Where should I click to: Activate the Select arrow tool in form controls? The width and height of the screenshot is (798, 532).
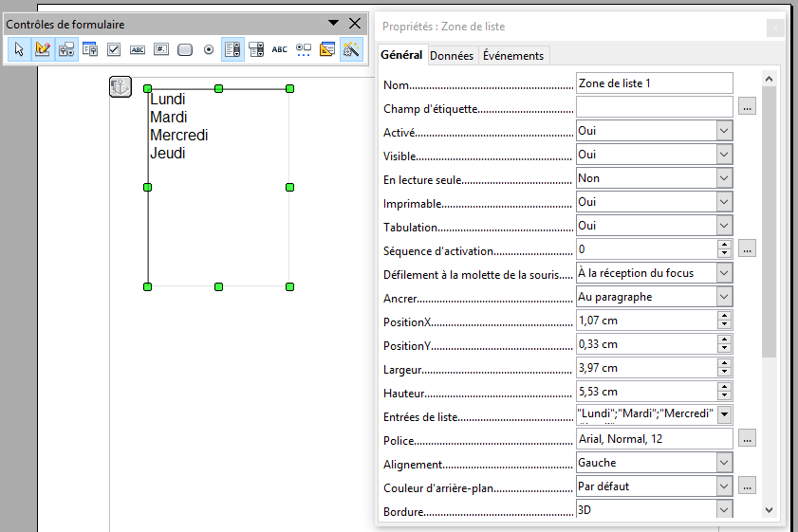click(x=19, y=49)
